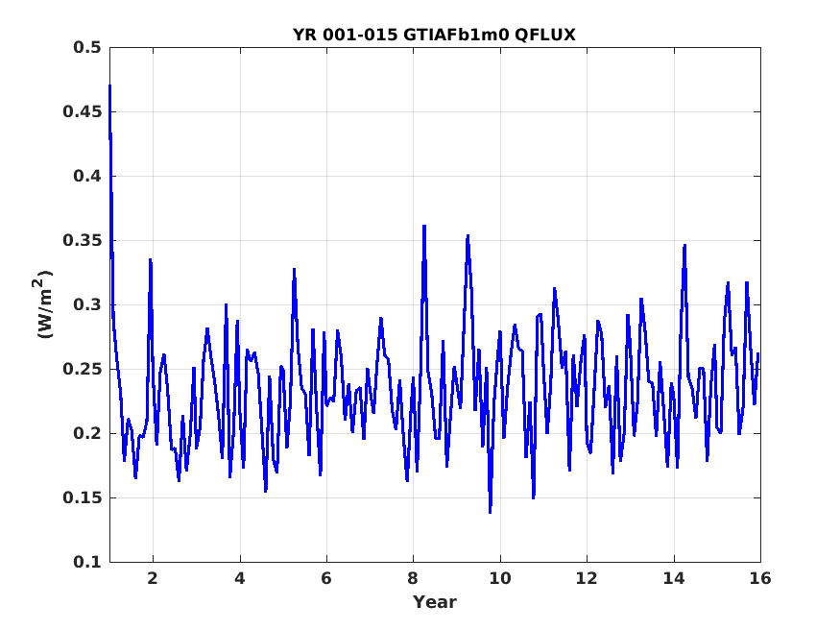Image resolution: width=840 pixels, height=630 pixels.
Task: Click the y-axis label '(W/m2)'
Action: tap(44, 304)
